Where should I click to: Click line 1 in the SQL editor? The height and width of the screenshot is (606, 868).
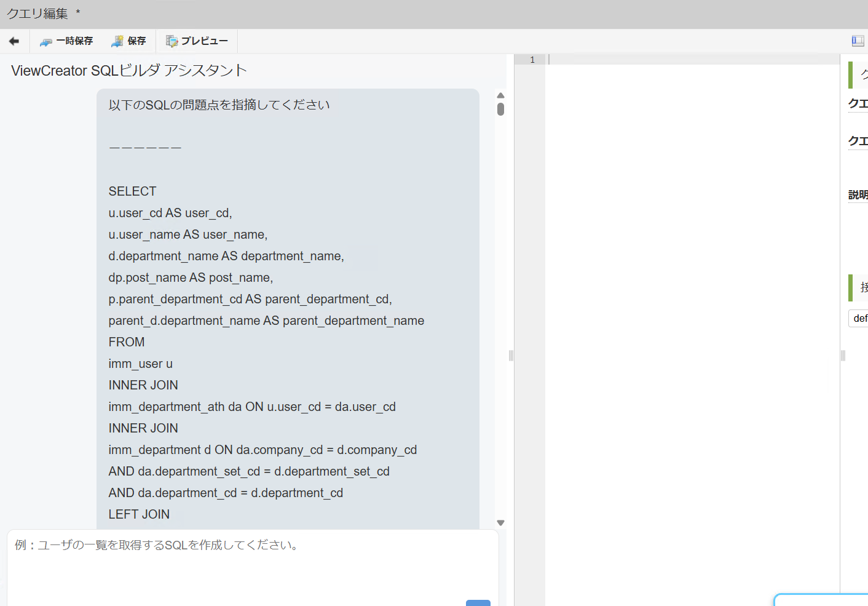pyautogui.click(x=615, y=59)
